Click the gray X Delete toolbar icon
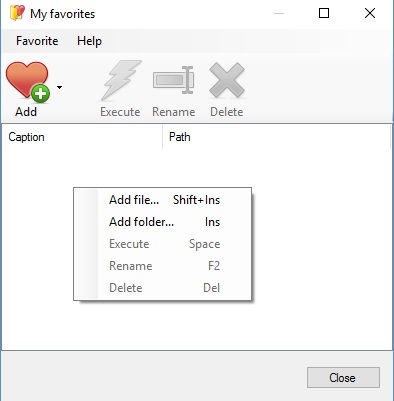Screen dimensions: 394x401 point(227,80)
